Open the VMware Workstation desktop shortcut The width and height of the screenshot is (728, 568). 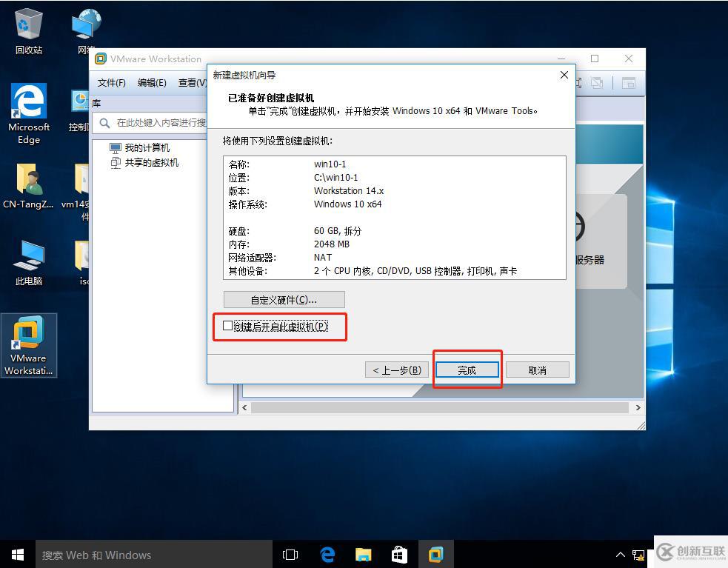28,344
